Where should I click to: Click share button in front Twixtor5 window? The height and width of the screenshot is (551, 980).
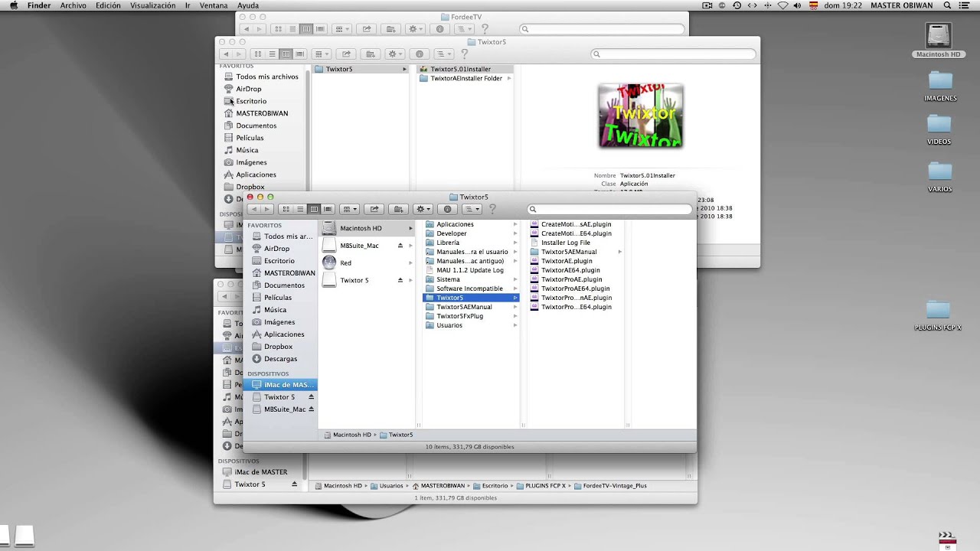[x=374, y=209]
